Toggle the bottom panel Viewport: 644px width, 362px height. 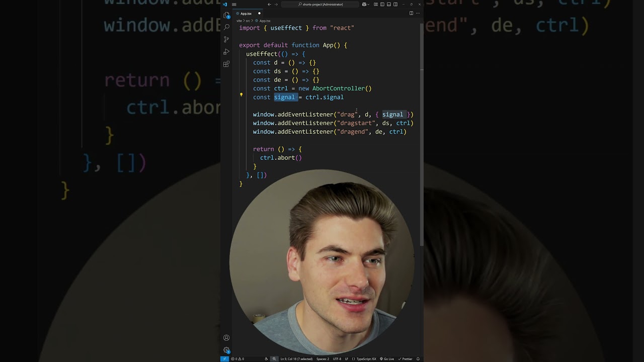389,5
